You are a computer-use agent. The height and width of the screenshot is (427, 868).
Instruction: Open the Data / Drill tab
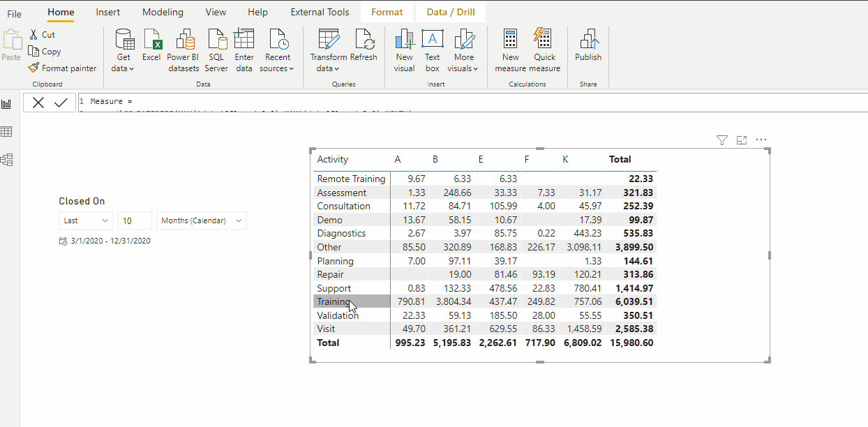pos(451,12)
